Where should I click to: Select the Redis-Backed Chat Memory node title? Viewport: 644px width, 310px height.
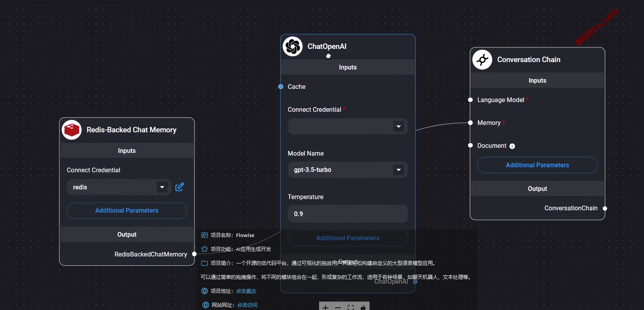click(x=132, y=130)
